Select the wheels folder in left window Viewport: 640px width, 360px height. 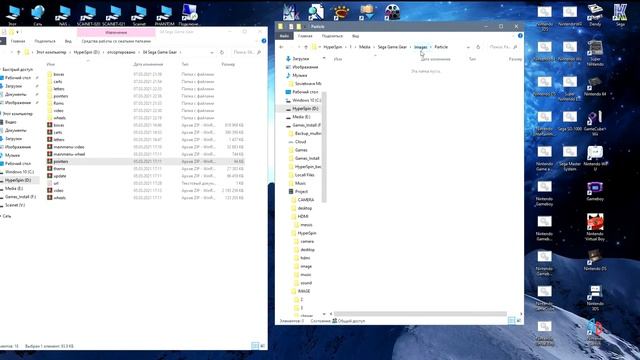click(x=145, y=118)
